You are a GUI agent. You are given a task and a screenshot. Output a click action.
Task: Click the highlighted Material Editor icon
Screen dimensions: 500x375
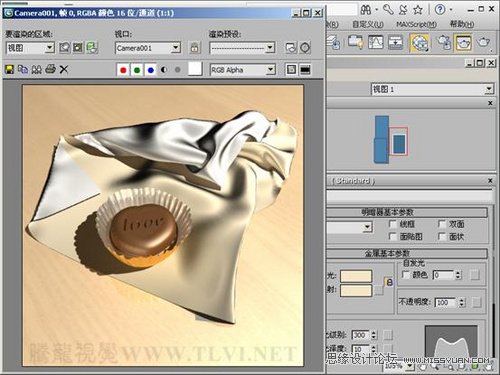(x=419, y=43)
